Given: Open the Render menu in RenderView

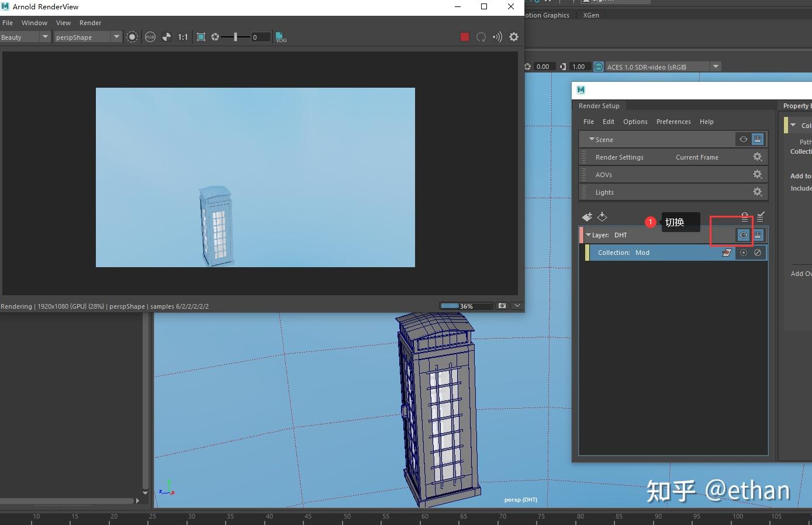Looking at the screenshot, I should (x=90, y=23).
